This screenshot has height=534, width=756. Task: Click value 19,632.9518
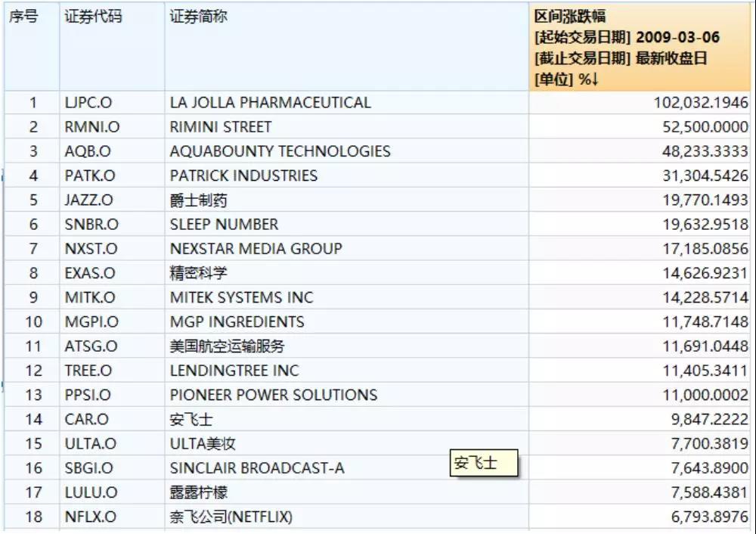[x=705, y=225]
